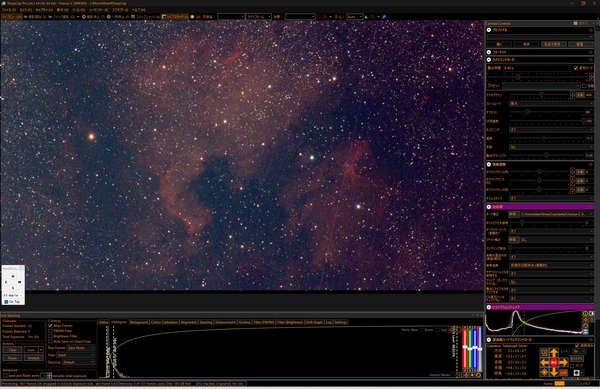Toggle the Align Frames checkbox
This screenshot has height=389, width=600.
[51, 326]
